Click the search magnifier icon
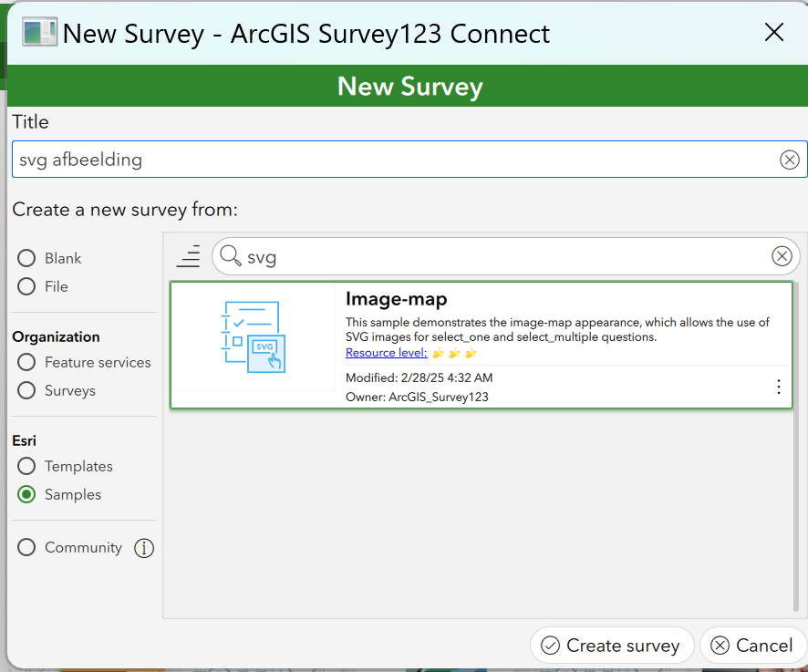 point(230,255)
